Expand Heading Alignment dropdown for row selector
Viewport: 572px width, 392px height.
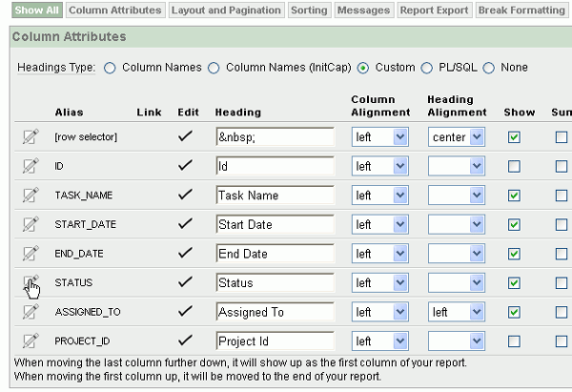[x=456, y=137]
